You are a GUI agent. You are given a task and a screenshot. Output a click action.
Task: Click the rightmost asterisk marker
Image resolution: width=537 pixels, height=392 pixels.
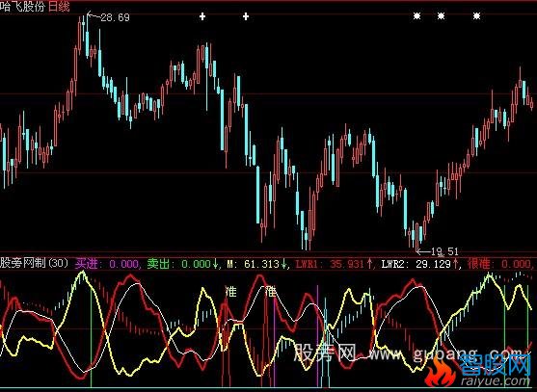click(x=476, y=15)
